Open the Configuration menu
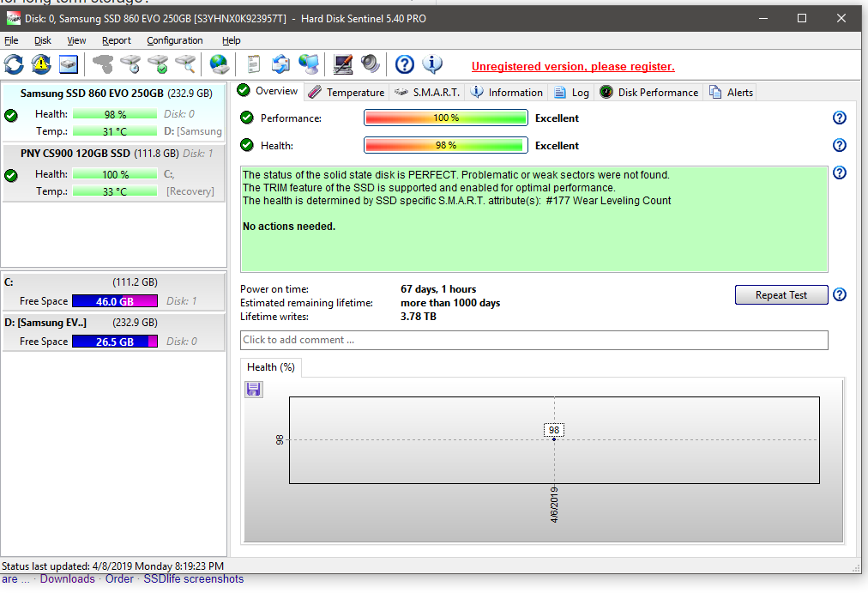Image resolution: width=868 pixels, height=593 pixels. click(x=175, y=40)
